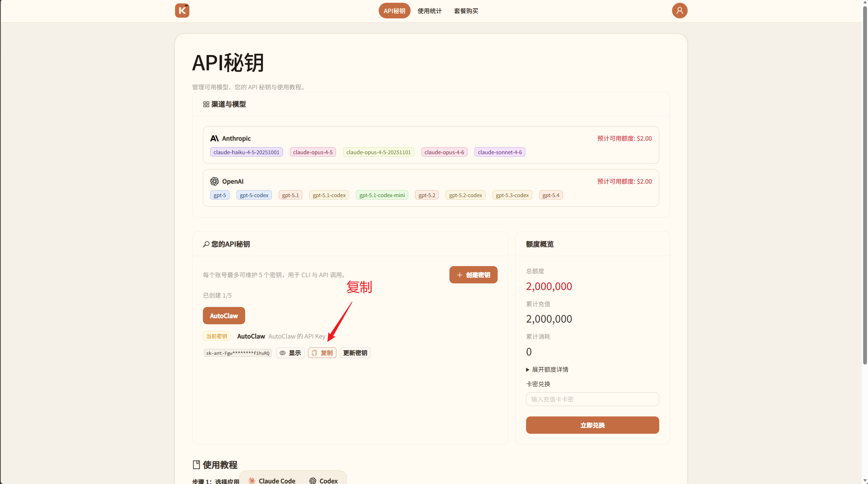868x484 pixels.
Task: Click the K logo icon
Action: pos(182,11)
